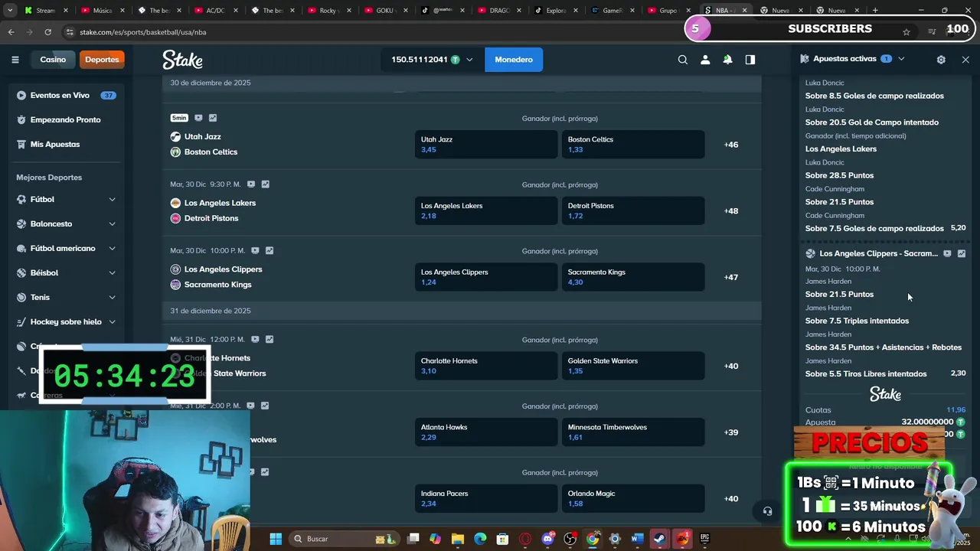Open the user profile icon

point(705,60)
